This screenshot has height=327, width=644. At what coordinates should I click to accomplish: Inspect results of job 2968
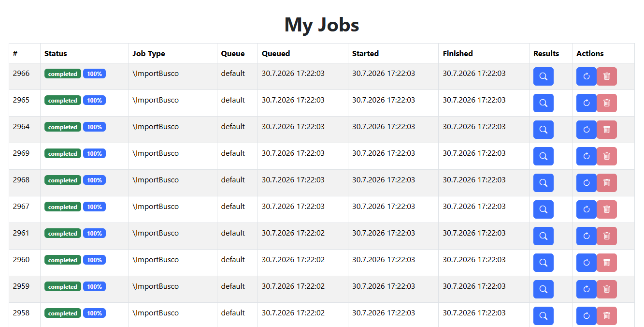tap(543, 183)
